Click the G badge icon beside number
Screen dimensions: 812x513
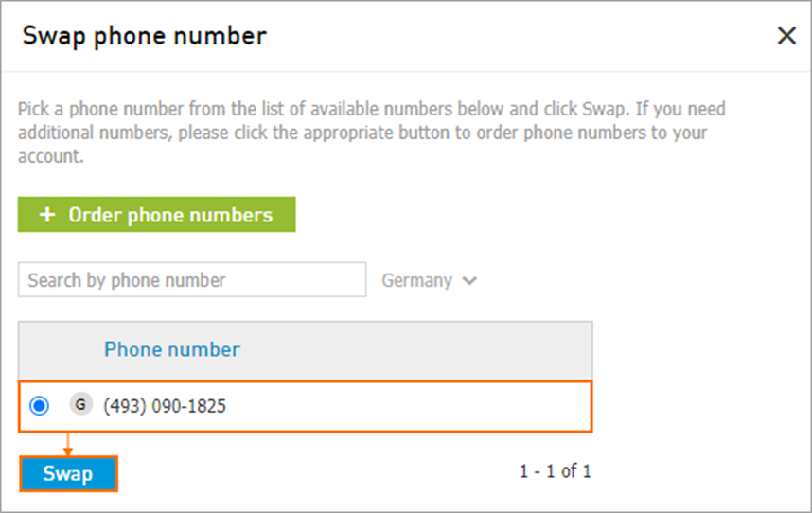(80, 404)
